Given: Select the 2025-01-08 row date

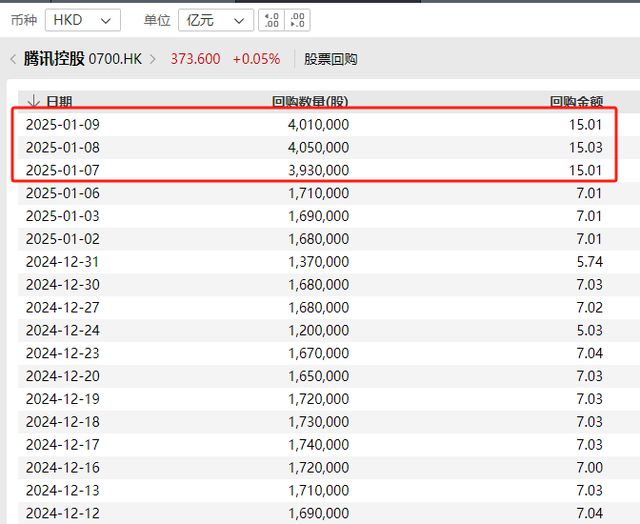Looking at the screenshot, I should 63,147.
